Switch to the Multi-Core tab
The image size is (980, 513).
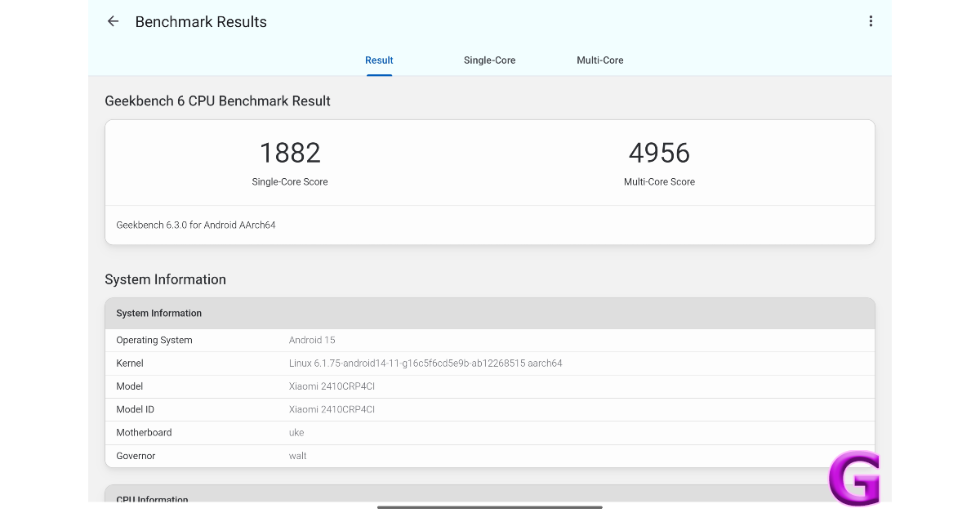coord(600,60)
